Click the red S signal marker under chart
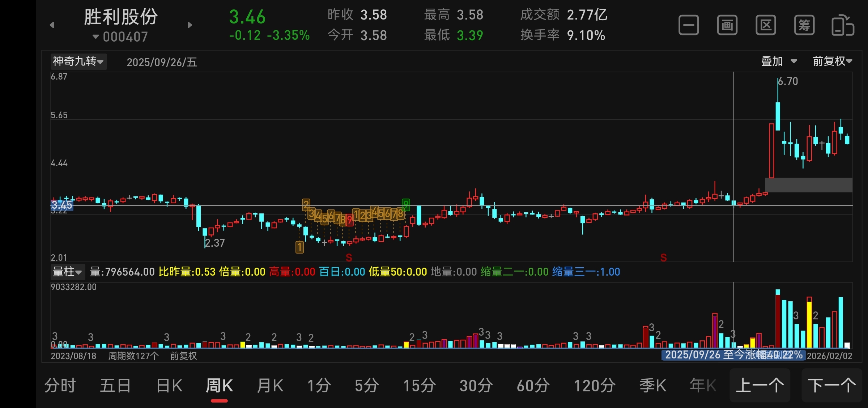The image size is (868, 408). tap(349, 258)
